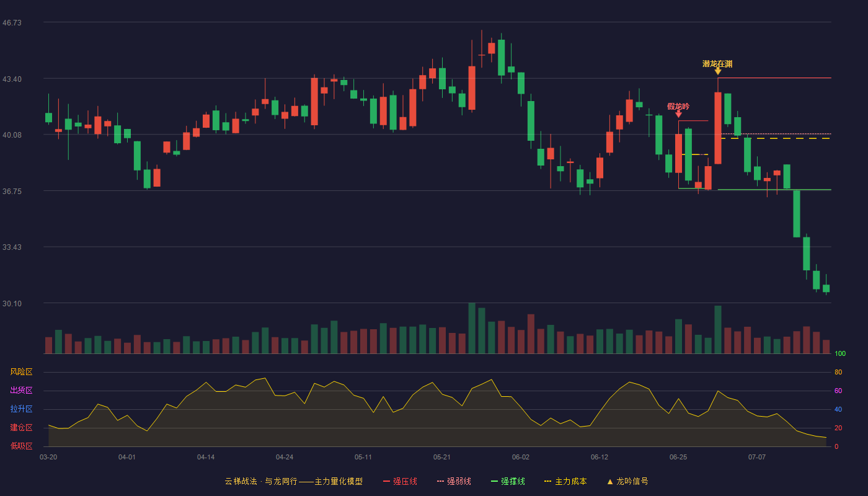This screenshot has height=496, width=868.
Task: Click the 06-12 date label
Action: [600, 457]
